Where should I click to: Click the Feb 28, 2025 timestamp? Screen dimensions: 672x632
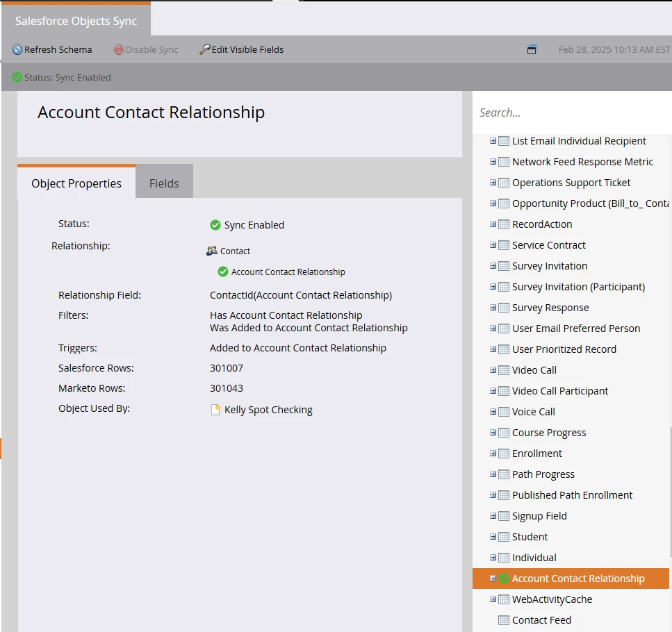click(614, 50)
